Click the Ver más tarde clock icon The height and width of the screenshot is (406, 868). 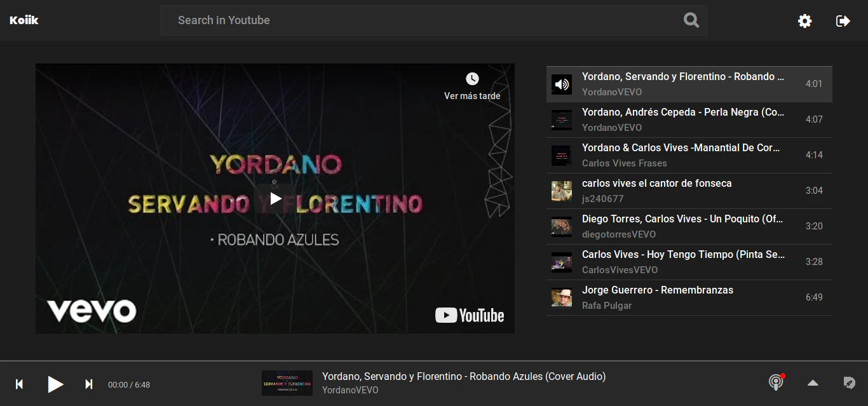click(x=472, y=79)
